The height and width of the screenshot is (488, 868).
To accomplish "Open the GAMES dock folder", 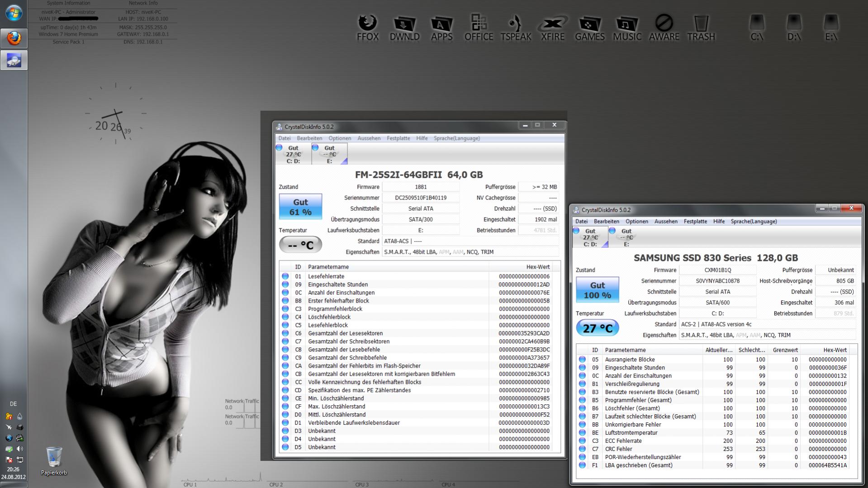I will (590, 28).
